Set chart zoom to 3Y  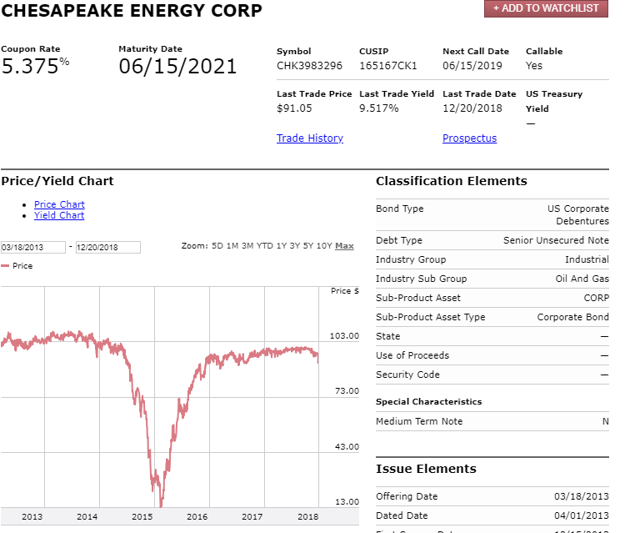[295, 246]
